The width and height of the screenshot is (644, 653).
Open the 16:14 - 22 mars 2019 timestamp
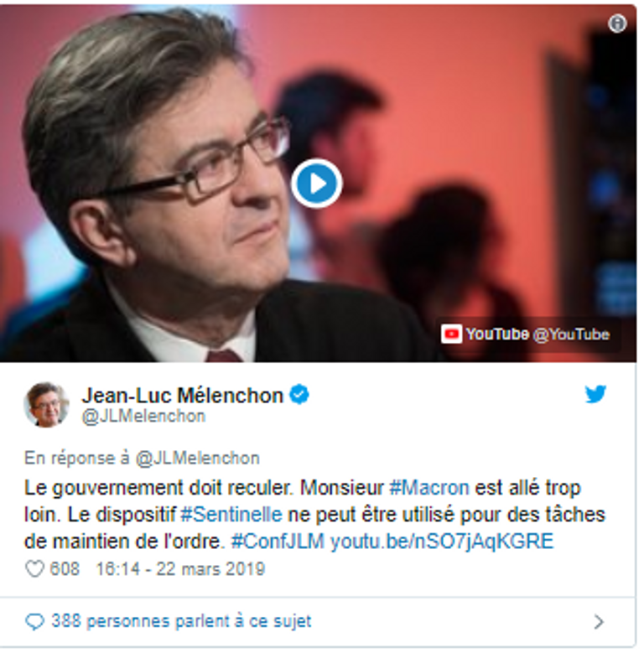(x=180, y=569)
